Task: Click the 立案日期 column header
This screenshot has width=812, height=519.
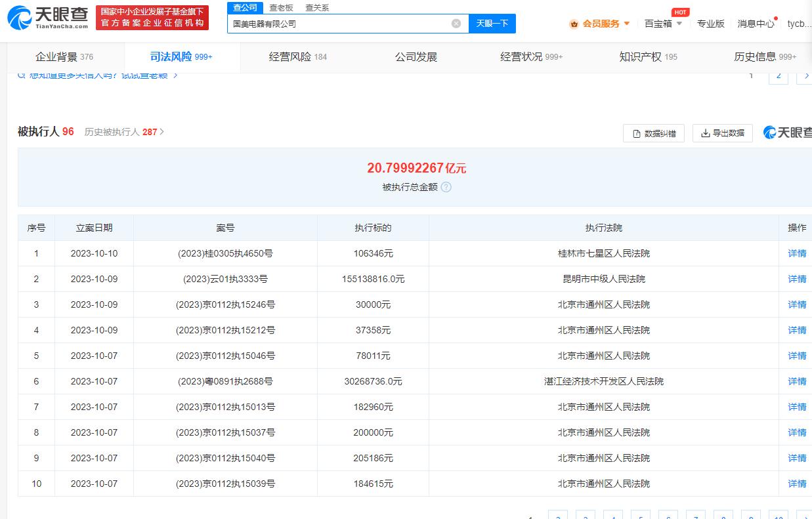Action: (x=94, y=228)
